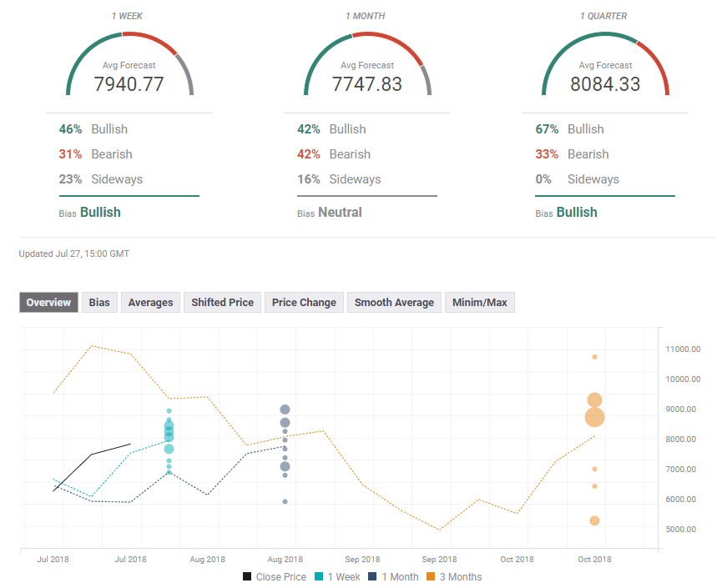Click the 16% Sideways figure
The width and height of the screenshot is (727, 588).
[x=309, y=179]
